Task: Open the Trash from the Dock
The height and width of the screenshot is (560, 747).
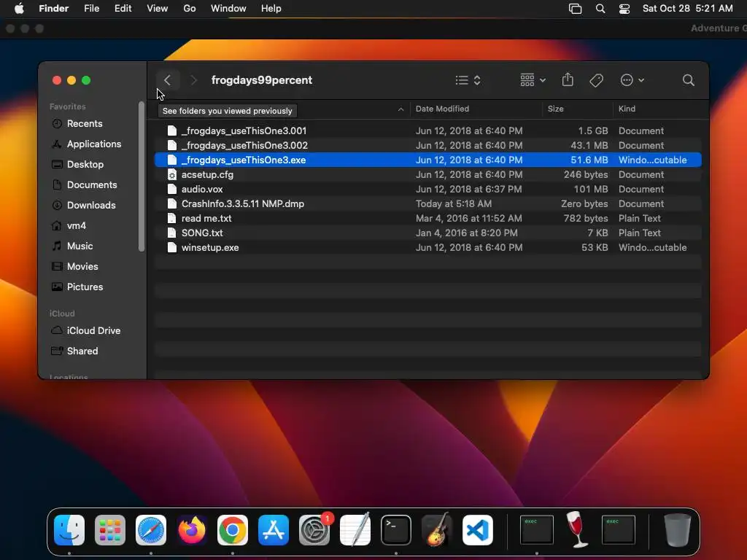Action: pyautogui.click(x=677, y=529)
